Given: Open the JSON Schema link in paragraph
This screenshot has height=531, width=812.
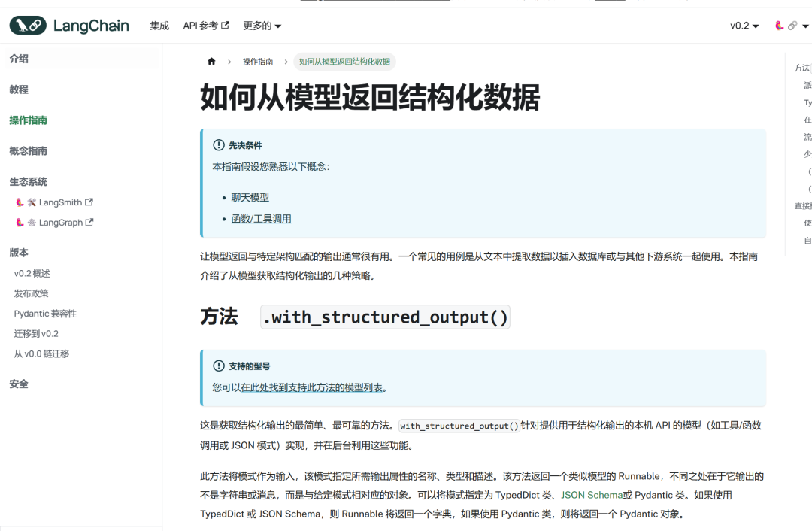Looking at the screenshot, I should pyautogui.click(x=591, y=496).
